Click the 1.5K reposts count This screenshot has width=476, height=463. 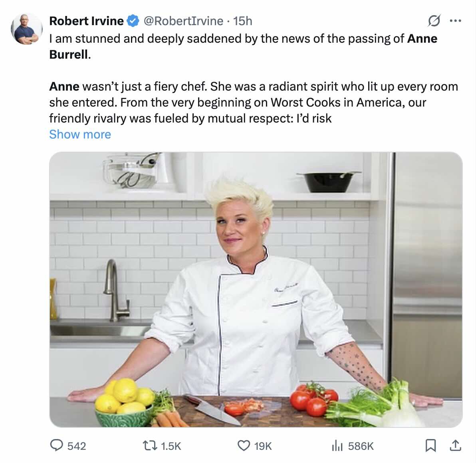coord(171,446)
